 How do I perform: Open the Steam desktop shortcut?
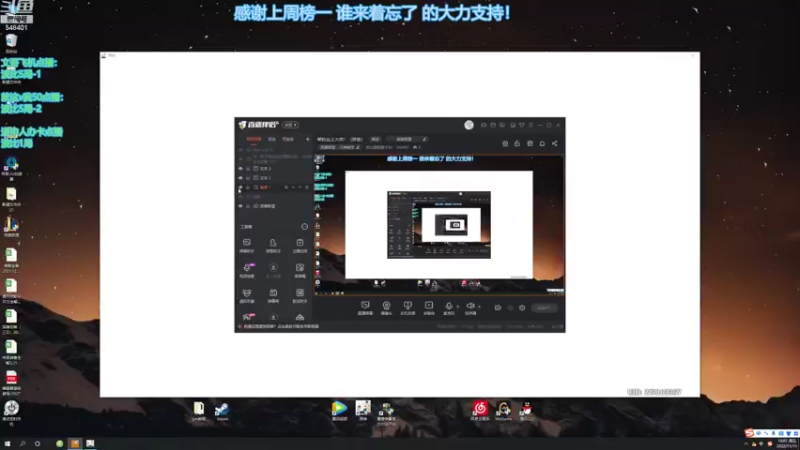click(222, 412)
